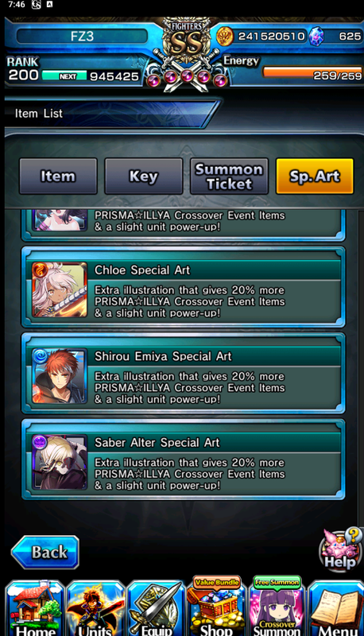Tap the blue crystal gem icon
Image resolution: width=364 pixels, height=636 pixels.
316,37
